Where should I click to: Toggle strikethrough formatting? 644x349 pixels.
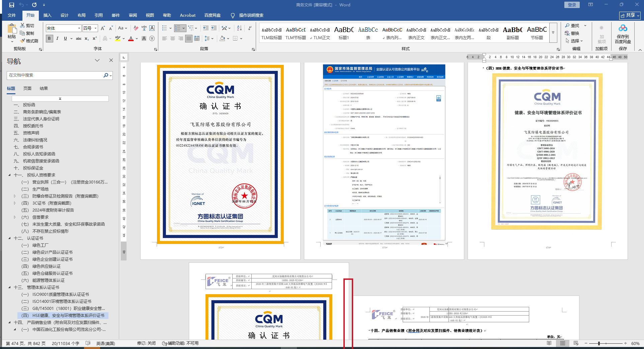click(x=79, y=38)
